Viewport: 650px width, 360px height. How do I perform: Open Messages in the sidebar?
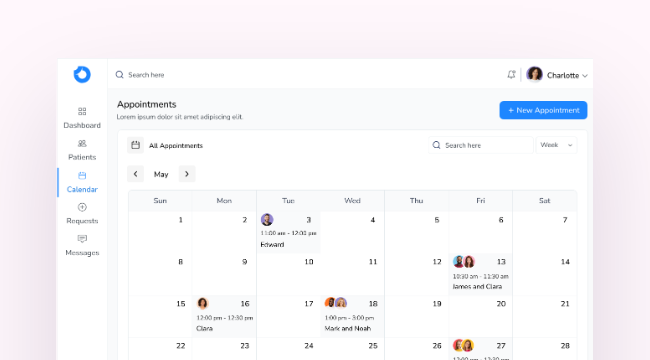tap(82, 246)
